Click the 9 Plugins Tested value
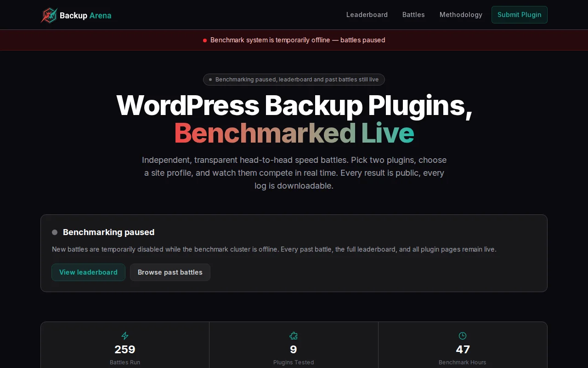This screenshot has height=368, width=588. pyautogui.click(x=294, y=350)
